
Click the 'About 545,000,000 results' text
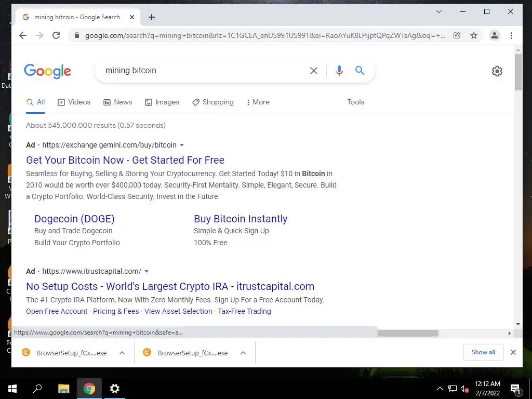(x=96, y=126)
